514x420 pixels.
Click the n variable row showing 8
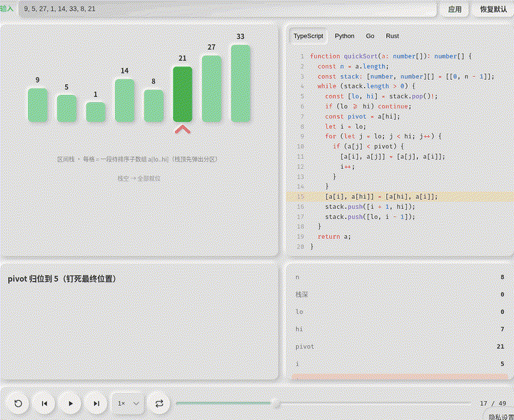click(x=400, y=277)
